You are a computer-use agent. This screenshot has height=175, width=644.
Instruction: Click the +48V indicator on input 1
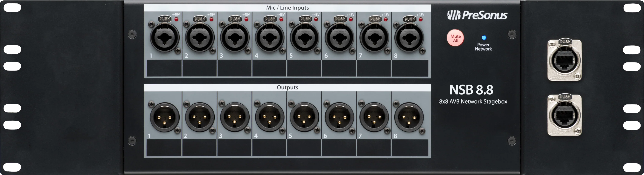pos(176,19)
